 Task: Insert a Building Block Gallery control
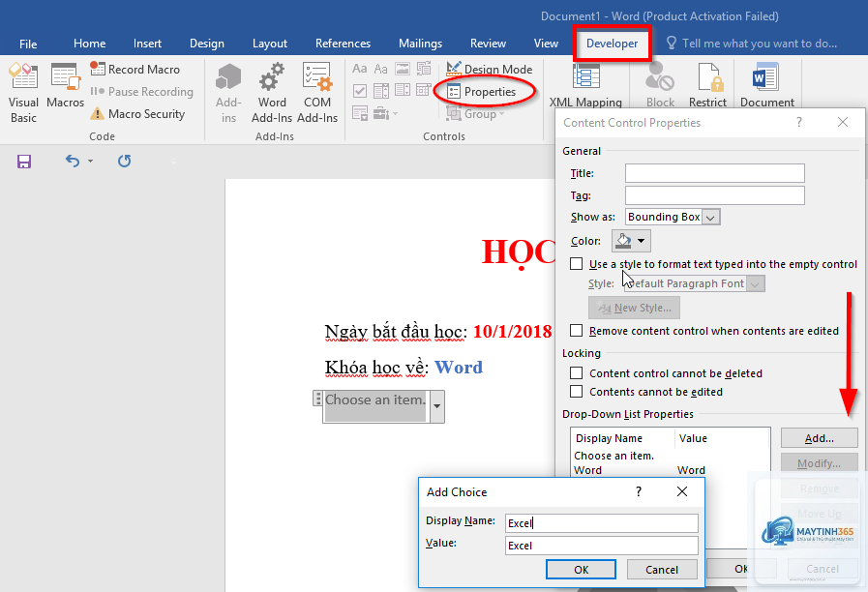click(424, 69)
